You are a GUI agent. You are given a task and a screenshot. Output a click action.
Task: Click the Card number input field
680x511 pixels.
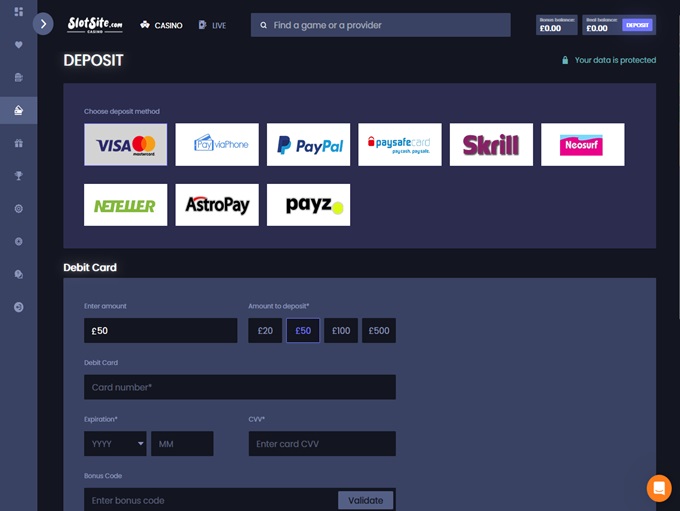point(240,387)
